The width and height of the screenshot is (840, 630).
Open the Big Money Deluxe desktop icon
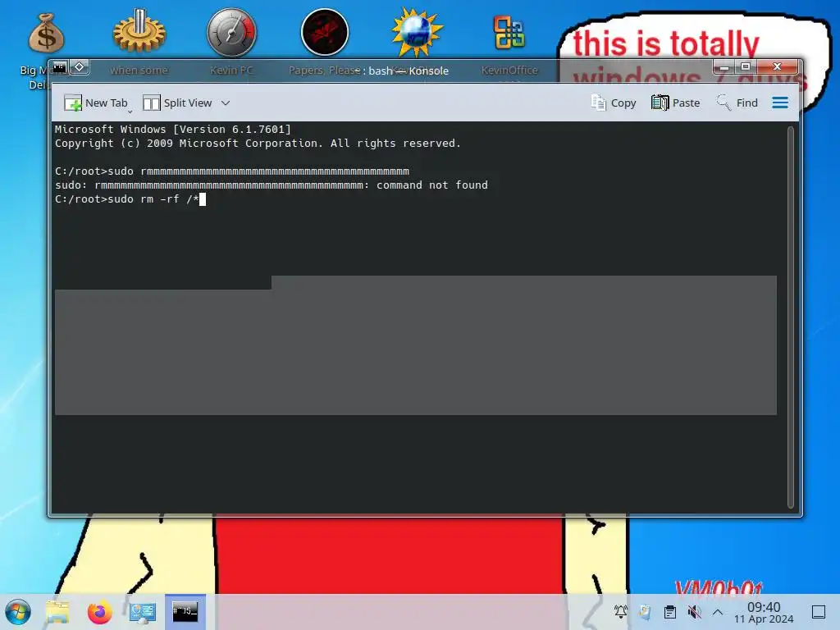(46, 33)
